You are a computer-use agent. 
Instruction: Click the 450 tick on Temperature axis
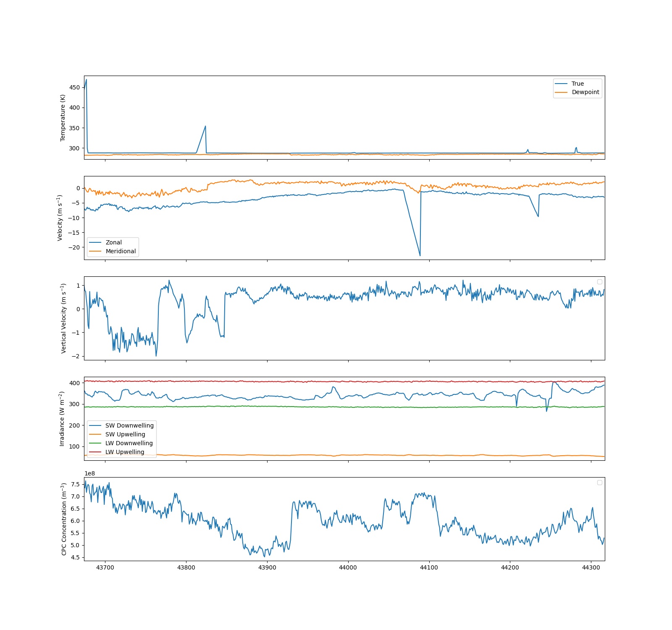pos(74,87)
